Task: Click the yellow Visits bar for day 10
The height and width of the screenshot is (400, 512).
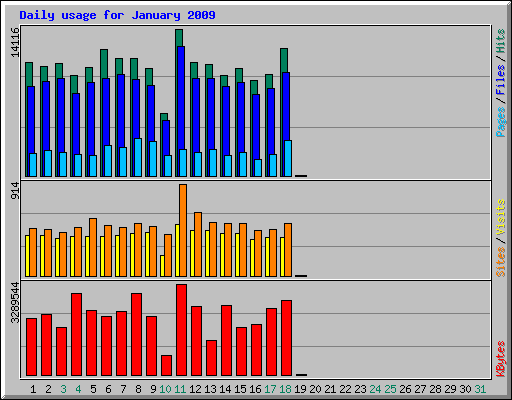Action: (162, 266)
